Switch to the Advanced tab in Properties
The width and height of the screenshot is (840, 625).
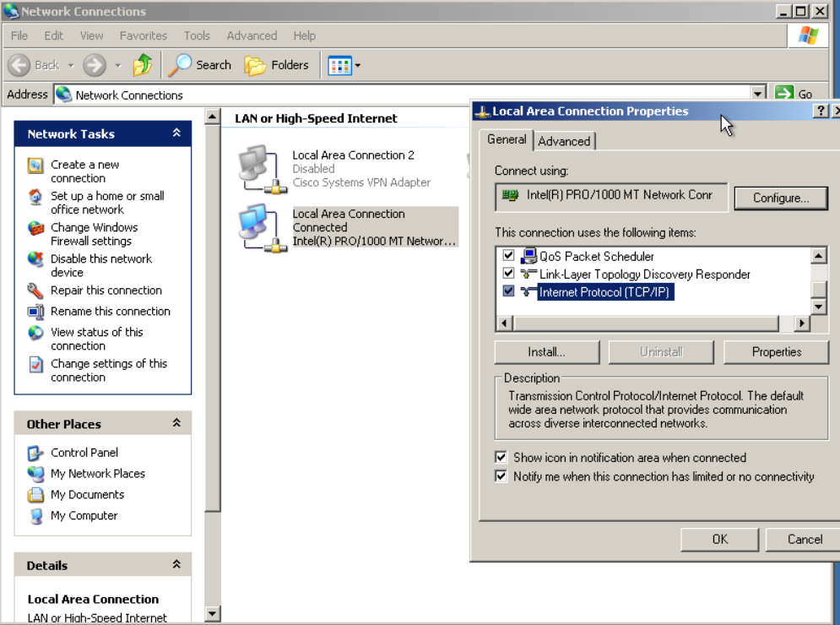coord(564,141)
